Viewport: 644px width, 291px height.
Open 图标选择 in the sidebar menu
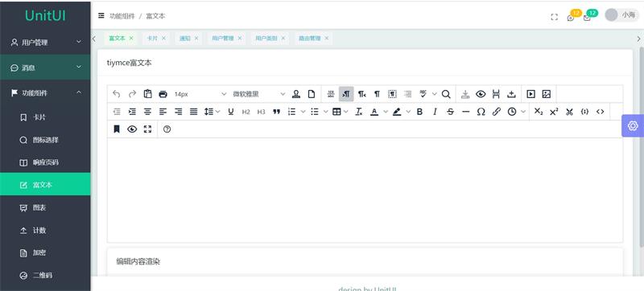[45, 140]
